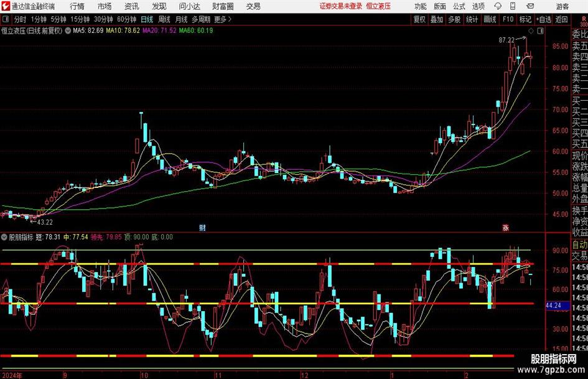
Task: Toggle the left sidebar panel icon
Action: [6, 19]
